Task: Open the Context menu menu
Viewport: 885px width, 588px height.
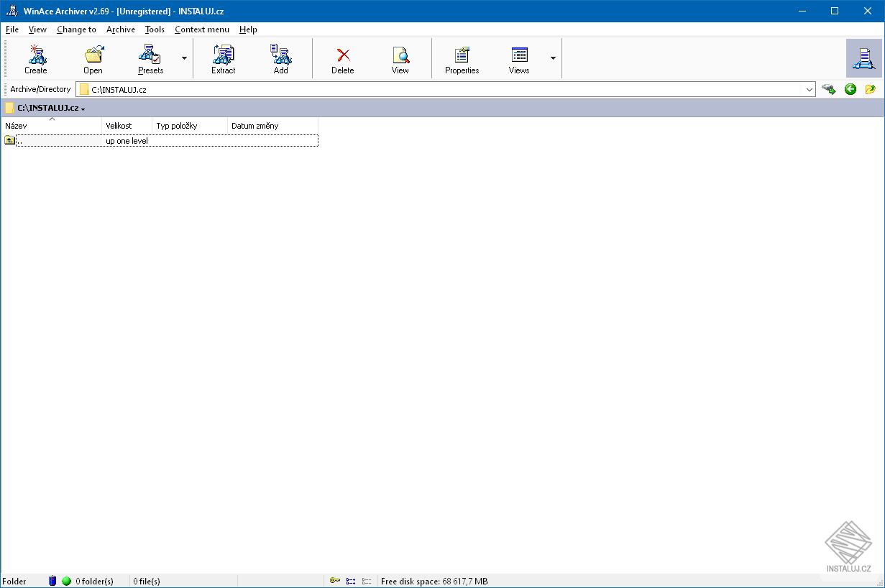Action: (x=202, y=29)
